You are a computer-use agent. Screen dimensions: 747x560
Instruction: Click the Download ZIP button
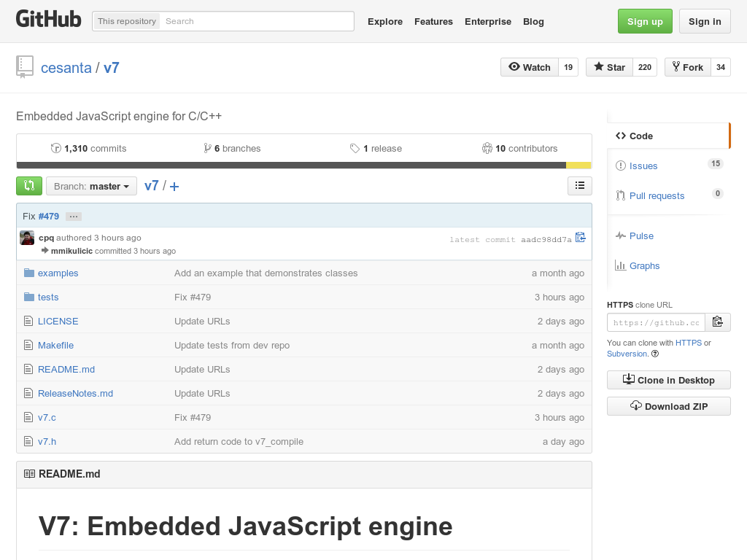[668, 406]
